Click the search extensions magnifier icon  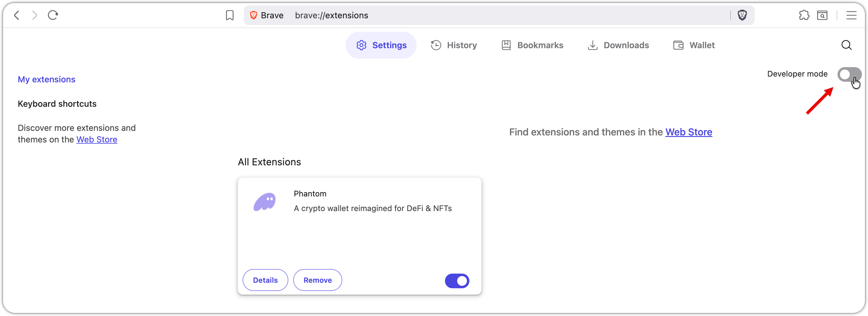(x=846, y=45)
